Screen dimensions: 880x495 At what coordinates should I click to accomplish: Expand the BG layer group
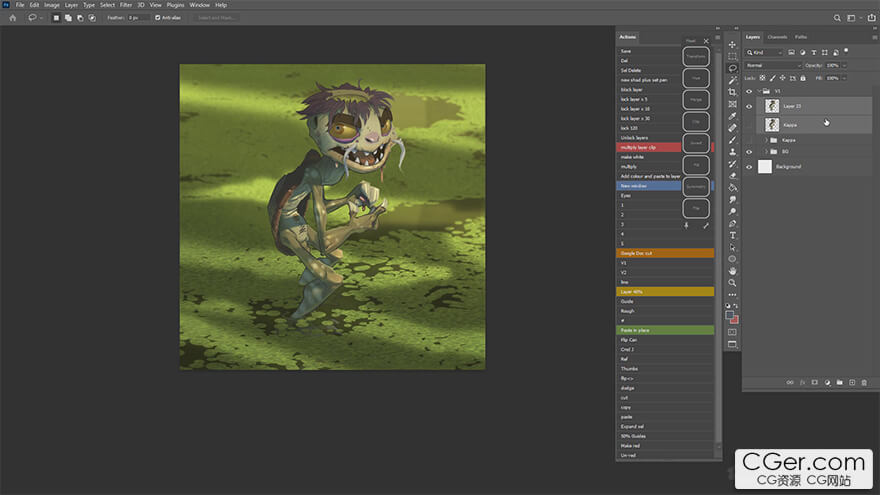(x=766, y=152)
